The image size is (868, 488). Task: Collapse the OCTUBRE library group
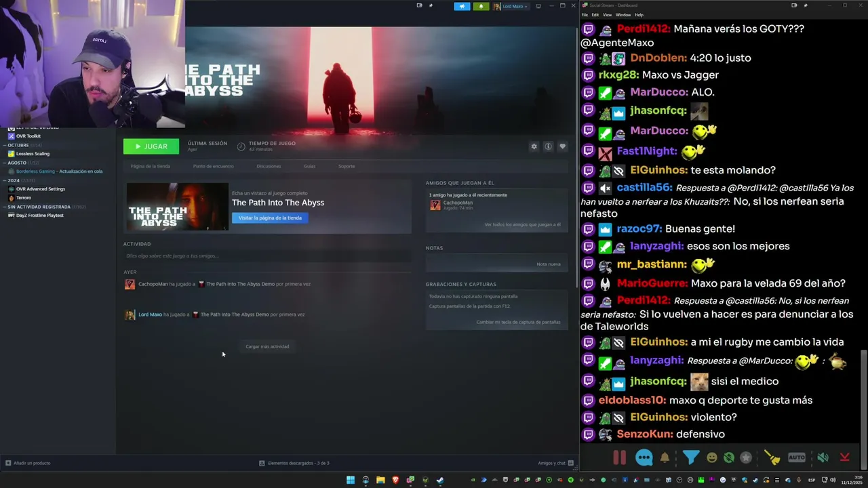pyautogui.click(x=18, y=145)
